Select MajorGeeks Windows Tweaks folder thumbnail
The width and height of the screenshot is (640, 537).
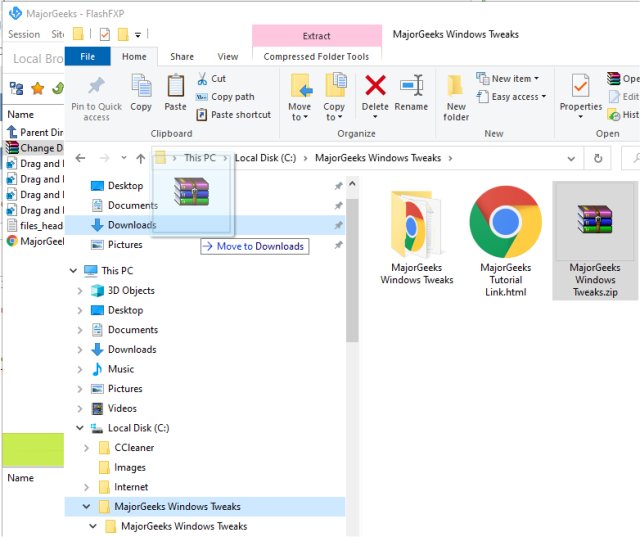tap(417, 238)
